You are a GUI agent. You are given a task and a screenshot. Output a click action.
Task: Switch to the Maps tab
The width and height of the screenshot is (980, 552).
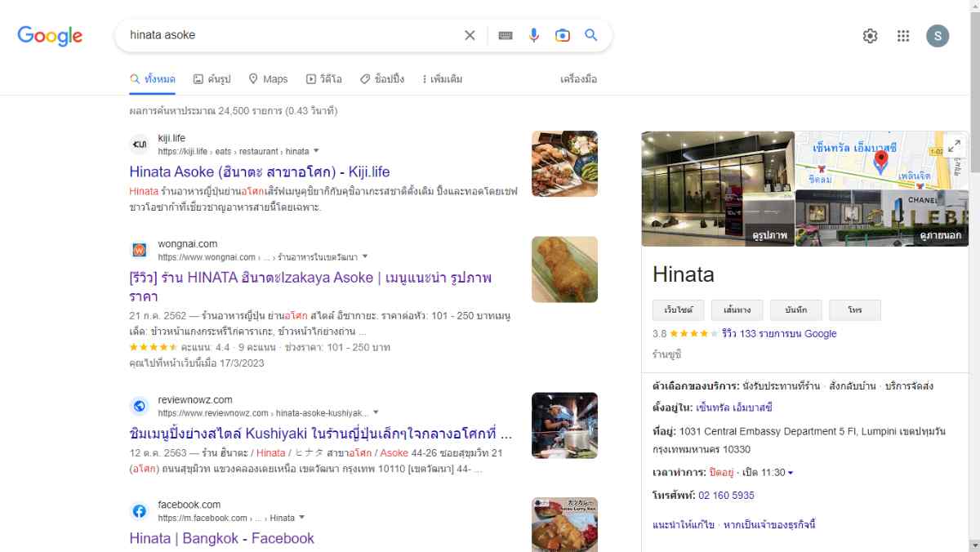pyautogui.click(x=268, y=79)
